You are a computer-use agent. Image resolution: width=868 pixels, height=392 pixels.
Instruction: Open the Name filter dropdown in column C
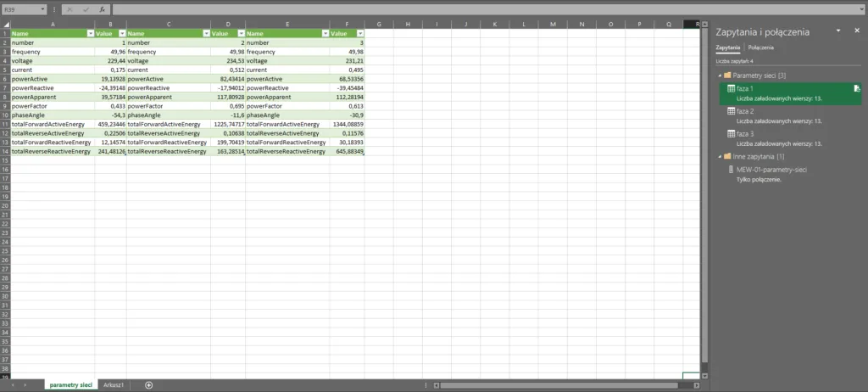pos(207,33)
